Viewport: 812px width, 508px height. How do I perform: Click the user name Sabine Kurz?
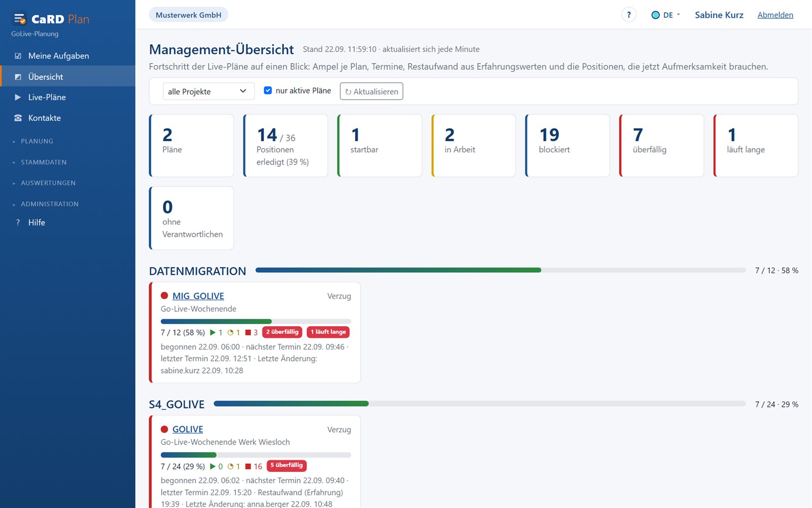pos(719,15)
